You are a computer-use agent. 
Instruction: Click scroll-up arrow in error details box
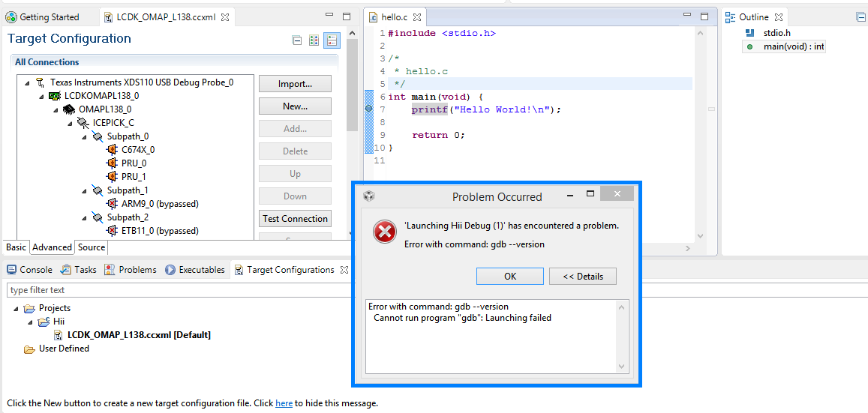621,307
